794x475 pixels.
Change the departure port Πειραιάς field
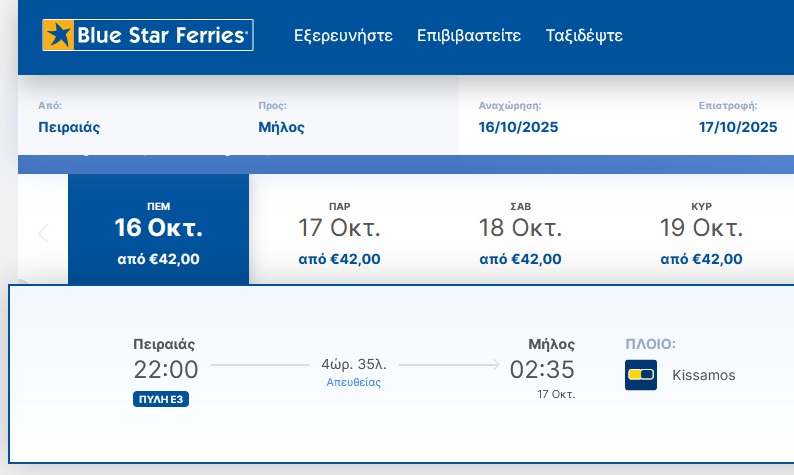pyautogui.click(x=70, y=127)
